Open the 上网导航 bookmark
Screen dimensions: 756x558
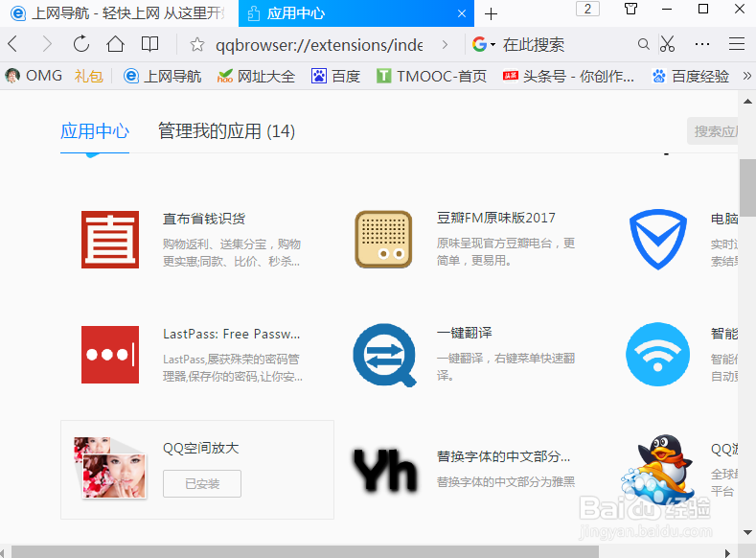click(163, 76)
